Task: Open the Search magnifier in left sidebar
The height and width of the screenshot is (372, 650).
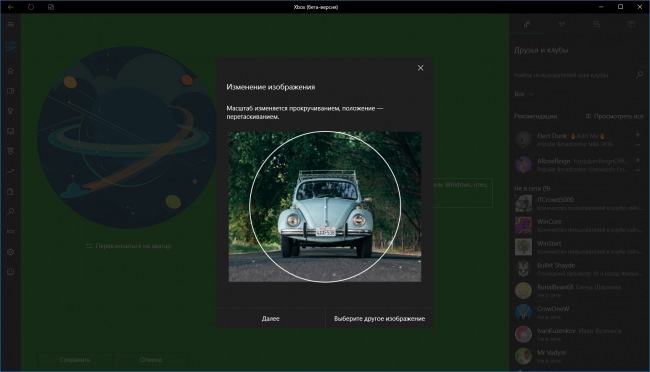Action: click(11, 212)
